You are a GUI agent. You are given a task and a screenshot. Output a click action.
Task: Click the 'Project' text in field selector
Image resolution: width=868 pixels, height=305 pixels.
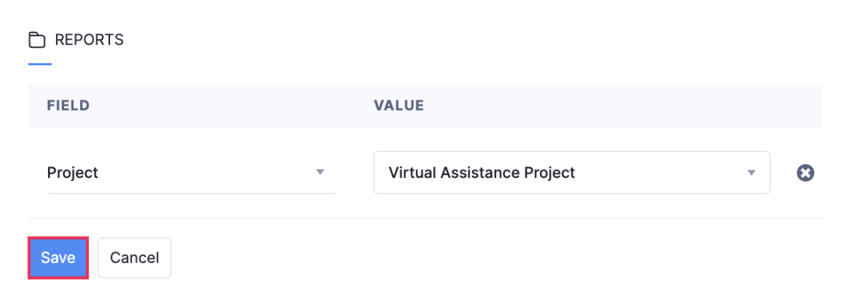coord(73,173)
